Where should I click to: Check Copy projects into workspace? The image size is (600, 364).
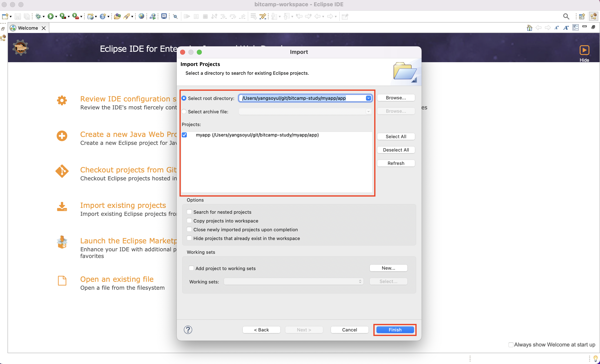point(189,220)
